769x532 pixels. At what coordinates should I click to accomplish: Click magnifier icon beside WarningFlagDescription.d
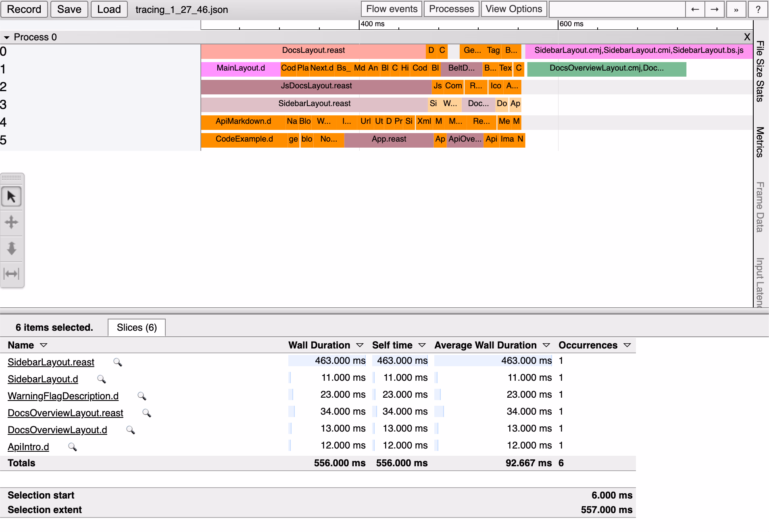pyautogui.click(x=142, y=396)
